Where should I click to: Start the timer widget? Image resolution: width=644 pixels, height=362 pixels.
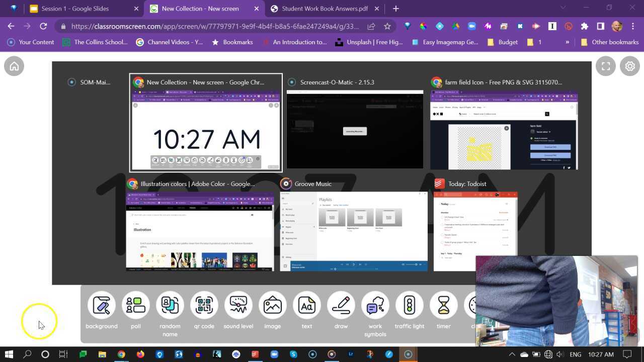pyautogui.click(x=444, y=305)
